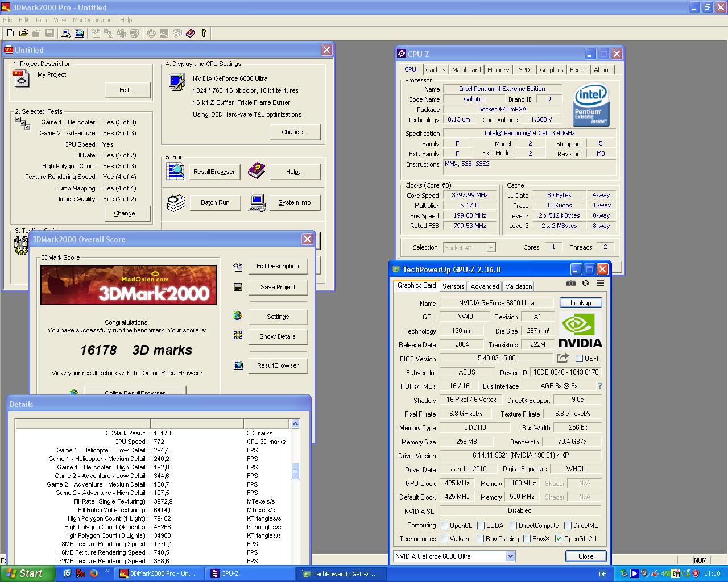This screenshot has height=582, width=728.
Task: Toggle the Ray Tracing checkbox
Action: pos(480,539)
